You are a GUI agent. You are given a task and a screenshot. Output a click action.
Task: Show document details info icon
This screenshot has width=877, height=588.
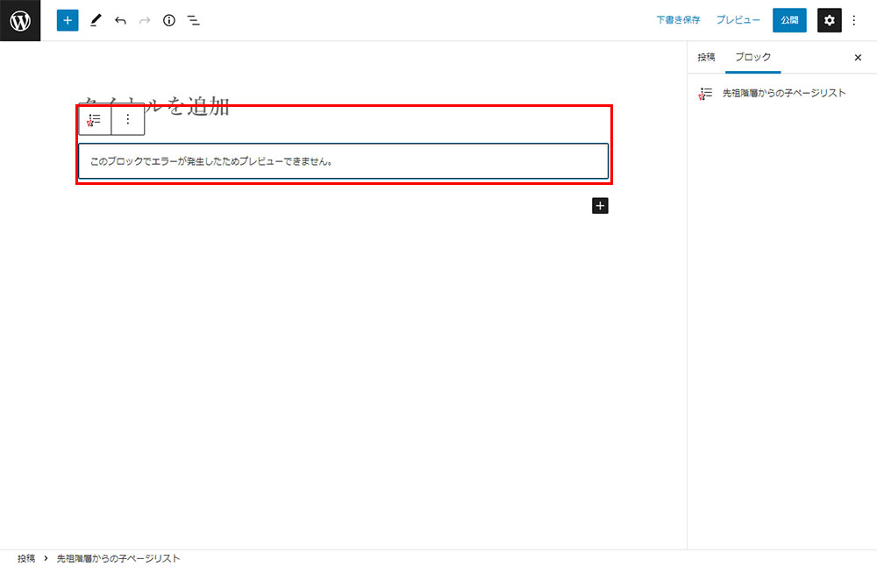[169, 20]
